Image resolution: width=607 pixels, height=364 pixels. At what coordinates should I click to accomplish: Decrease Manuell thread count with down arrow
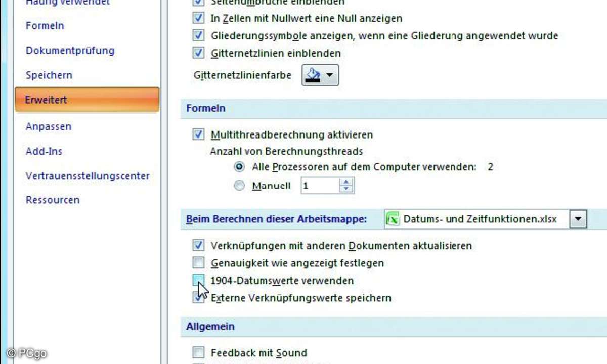[346, 190]
